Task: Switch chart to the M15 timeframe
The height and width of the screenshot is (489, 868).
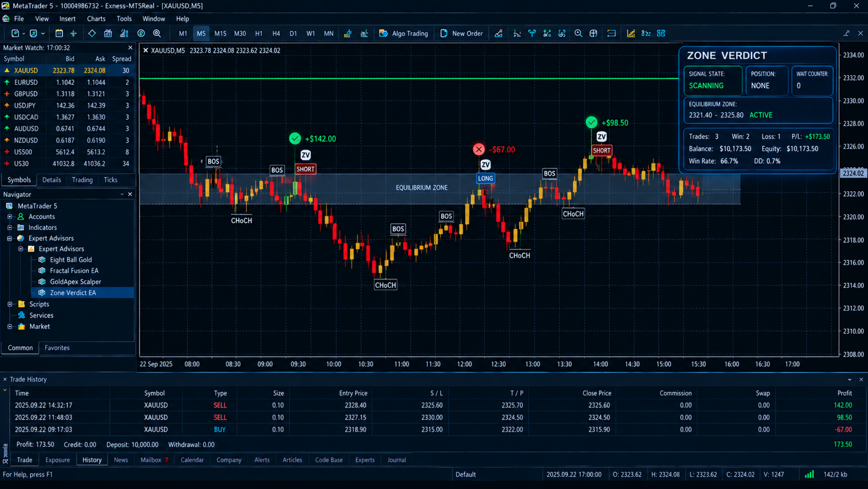Action: coord(220,33)
